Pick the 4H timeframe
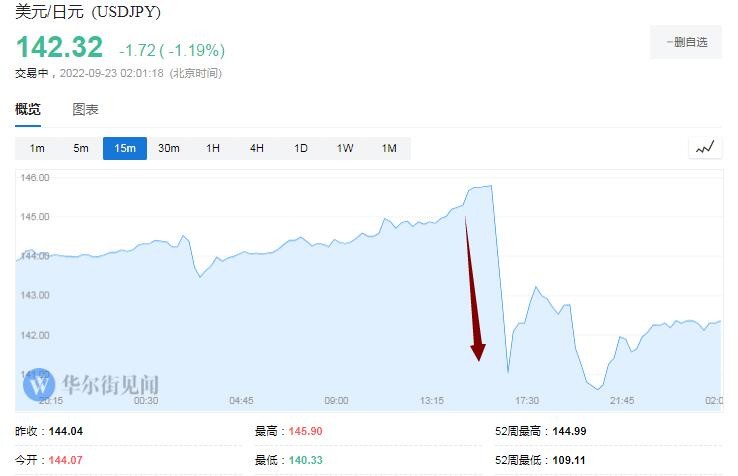Image resolution: width=738 pixels, height=476 pixels. (257, 149)
